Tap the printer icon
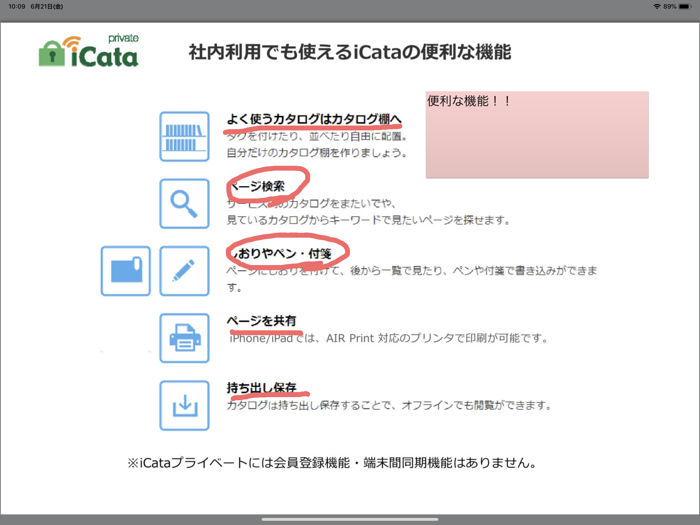 click(x=184, y=338)
